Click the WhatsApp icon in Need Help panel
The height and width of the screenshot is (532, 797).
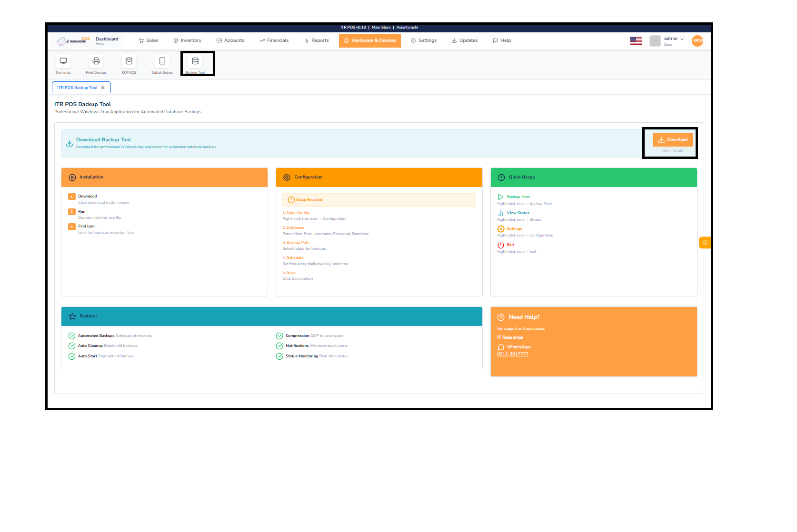501,347
